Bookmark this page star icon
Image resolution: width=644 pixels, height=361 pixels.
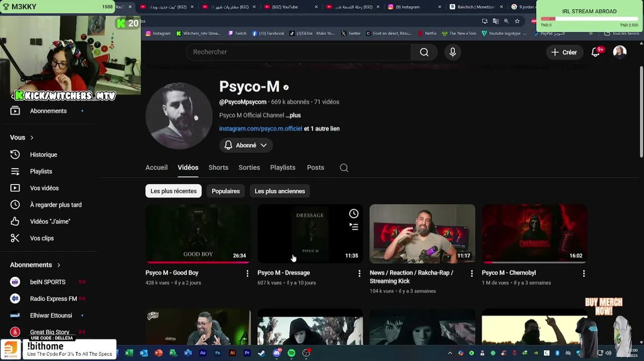[x=517, y=21]
